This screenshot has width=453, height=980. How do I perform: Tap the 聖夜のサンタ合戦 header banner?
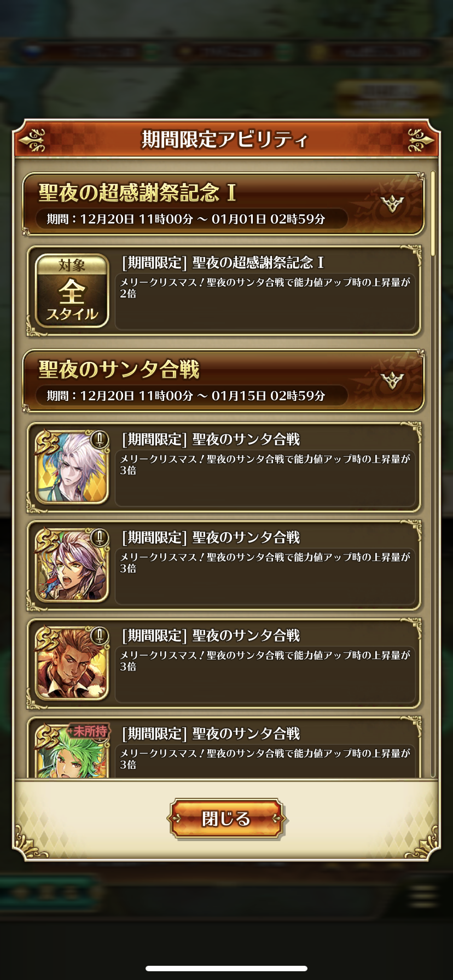tap(223, 381)
